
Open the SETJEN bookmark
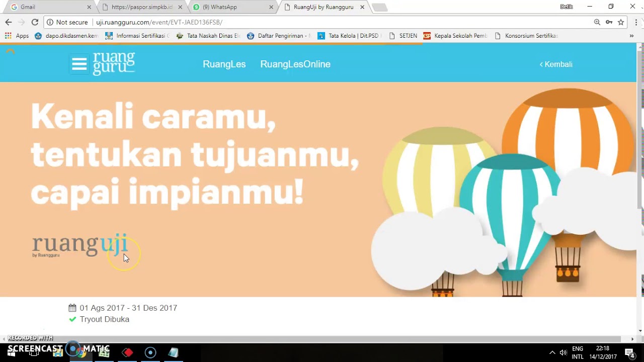click(x=403, y=36)
